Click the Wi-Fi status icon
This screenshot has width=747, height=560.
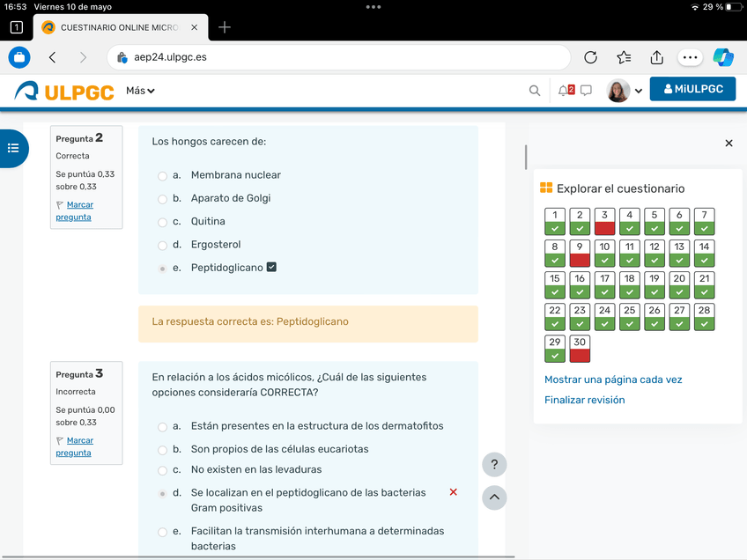pyautogui.click(x=695, y=7)
